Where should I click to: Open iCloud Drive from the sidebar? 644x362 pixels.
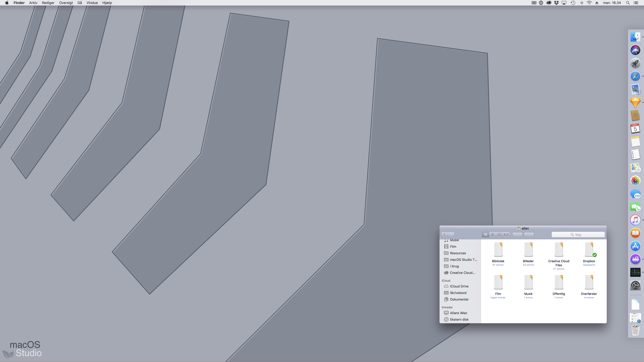click(x=459, y=286)
